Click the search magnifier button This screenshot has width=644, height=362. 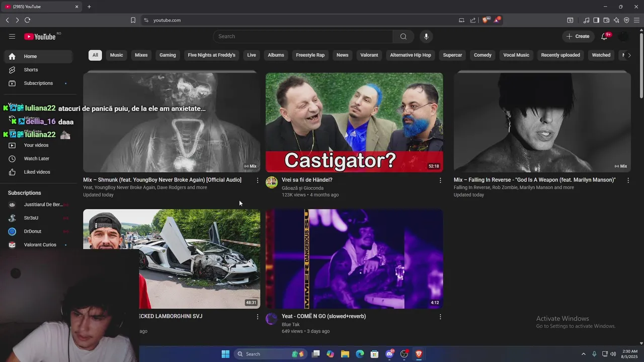pos(404,36)
